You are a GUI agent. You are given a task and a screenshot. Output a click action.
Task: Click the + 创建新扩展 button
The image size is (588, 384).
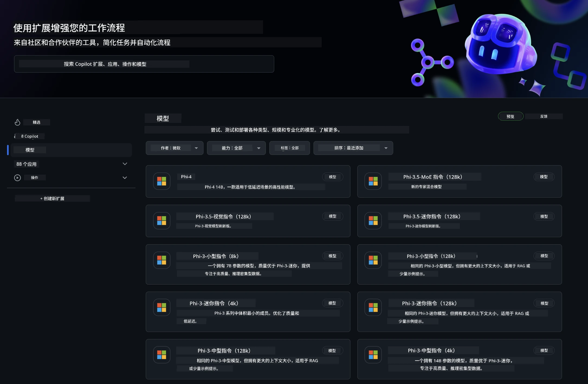tap(52, 198)
